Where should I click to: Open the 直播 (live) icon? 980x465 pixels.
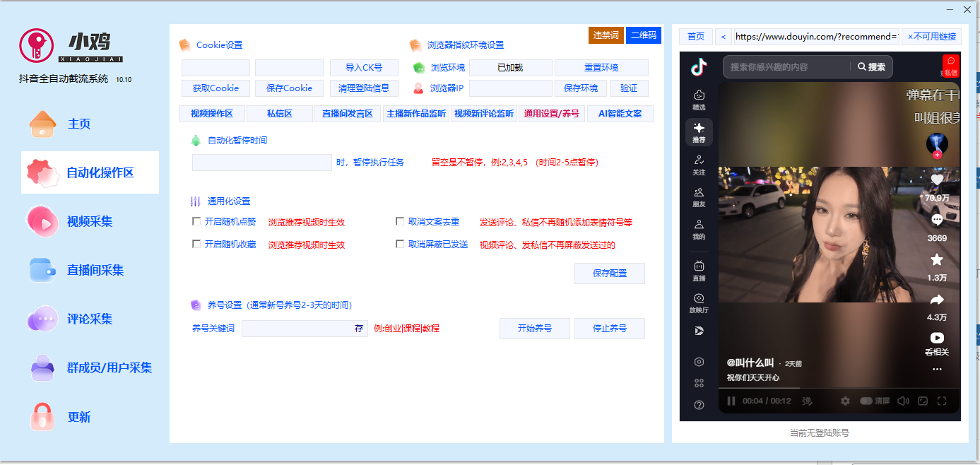[x=698, y=272]
